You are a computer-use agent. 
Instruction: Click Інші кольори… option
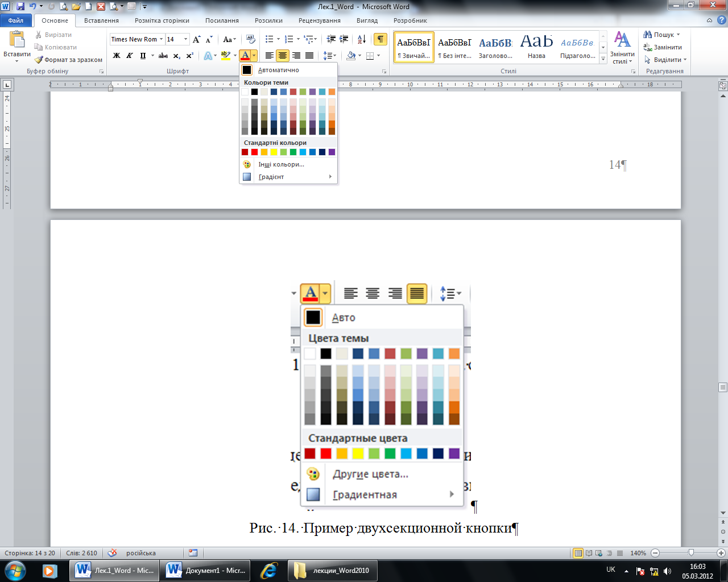(x=288, y=164)
